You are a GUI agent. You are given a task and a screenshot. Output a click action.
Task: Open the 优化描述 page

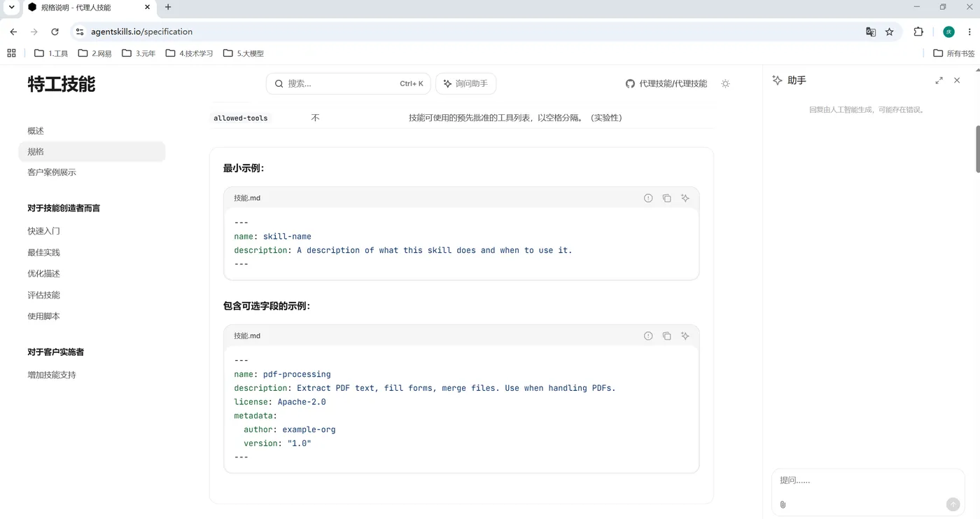(43, 274)
